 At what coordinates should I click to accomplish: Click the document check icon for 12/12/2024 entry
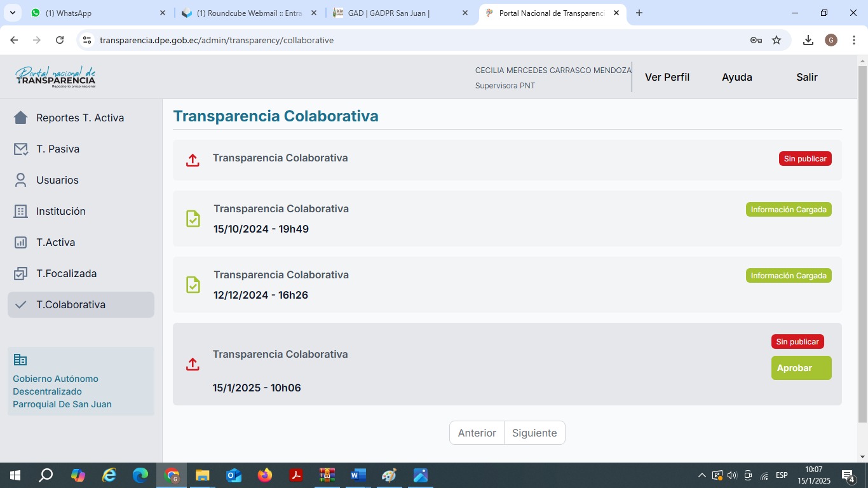193,285
